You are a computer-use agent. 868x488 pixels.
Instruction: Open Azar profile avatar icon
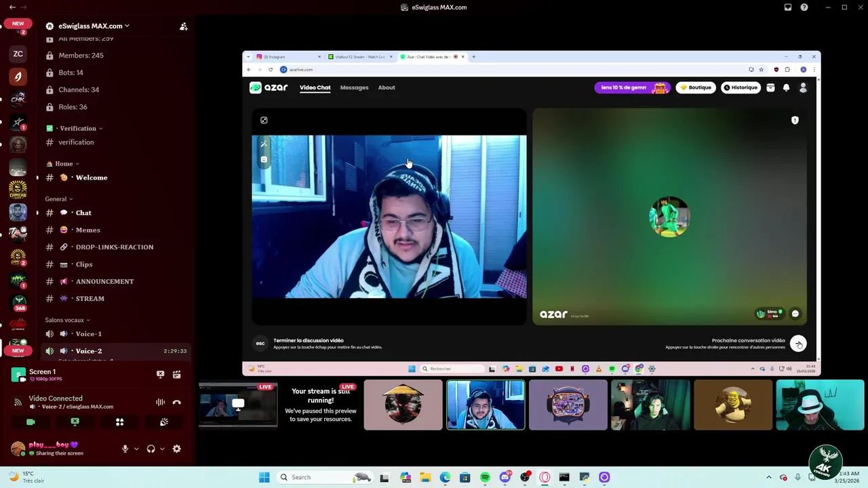pyautogui.click(x=803, y=87)
